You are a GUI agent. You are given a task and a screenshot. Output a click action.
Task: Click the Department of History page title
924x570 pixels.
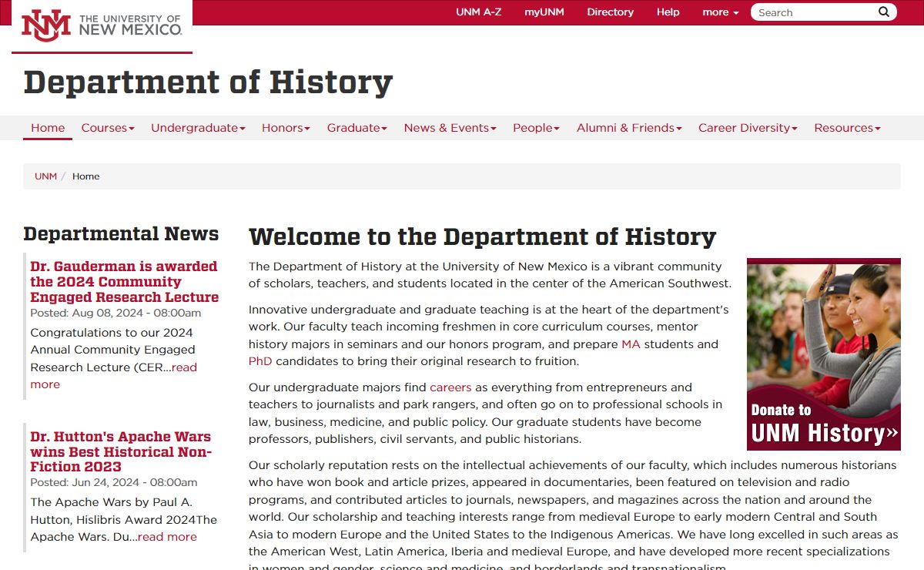[208, 82]
